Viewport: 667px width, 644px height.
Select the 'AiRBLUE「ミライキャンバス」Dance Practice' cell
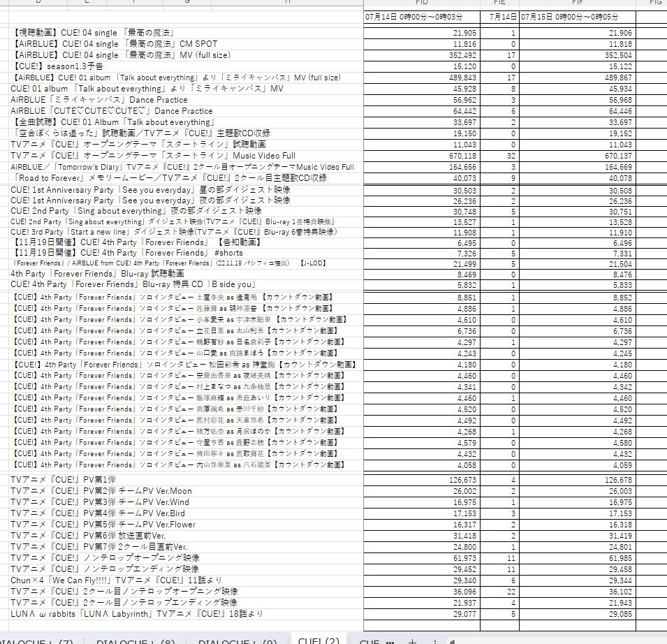click(x=186, y=100)
